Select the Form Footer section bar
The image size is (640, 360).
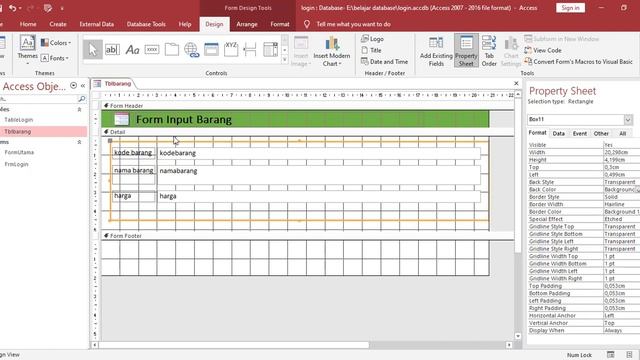(x=307, y=236)
